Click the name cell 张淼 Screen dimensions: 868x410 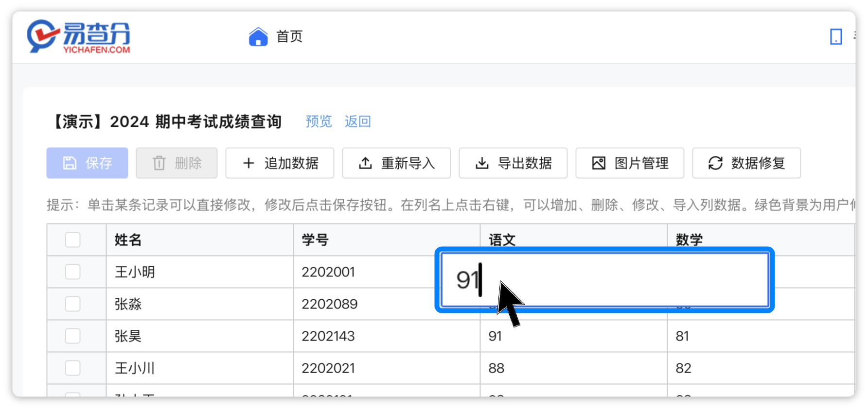[x=200, y=304]
